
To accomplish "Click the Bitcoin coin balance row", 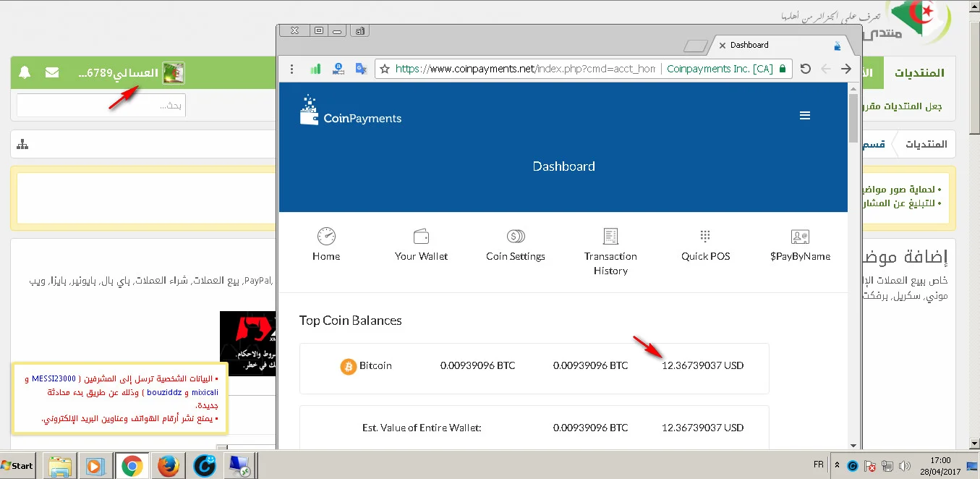I will tap(534, 366).
